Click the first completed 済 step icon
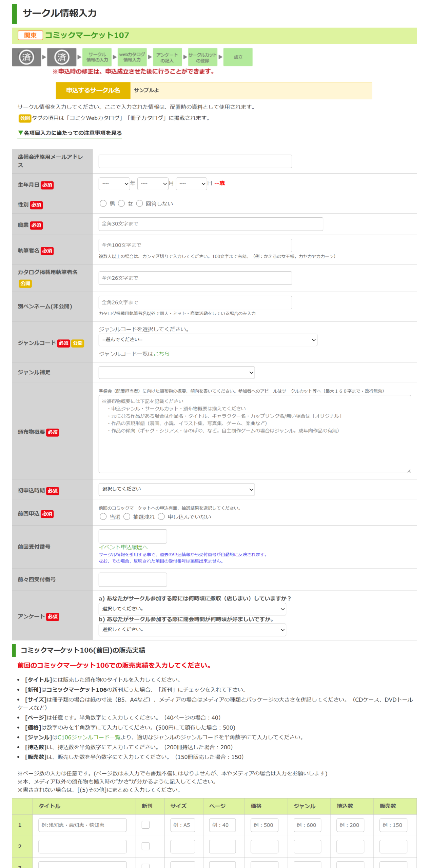 pos(26,57)
